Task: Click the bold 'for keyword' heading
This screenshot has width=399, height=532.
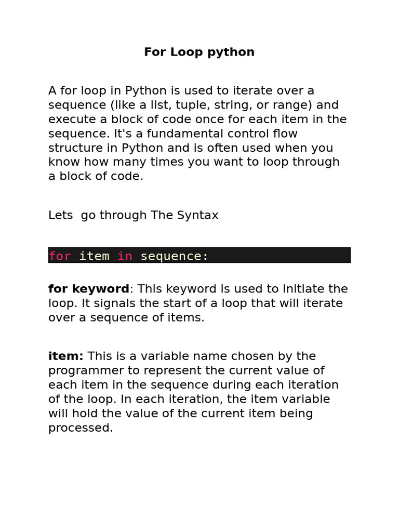Action: tap(89, 289)
